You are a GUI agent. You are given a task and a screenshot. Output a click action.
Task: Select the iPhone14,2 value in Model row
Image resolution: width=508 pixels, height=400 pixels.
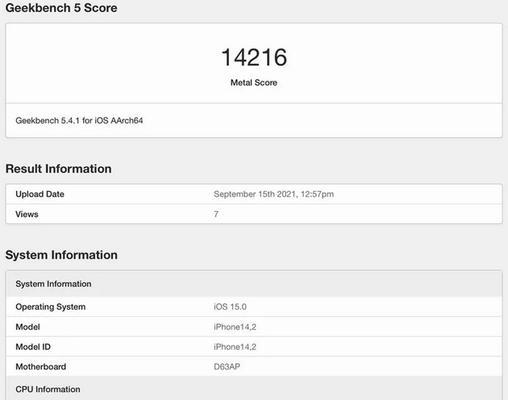click(235, 327)
